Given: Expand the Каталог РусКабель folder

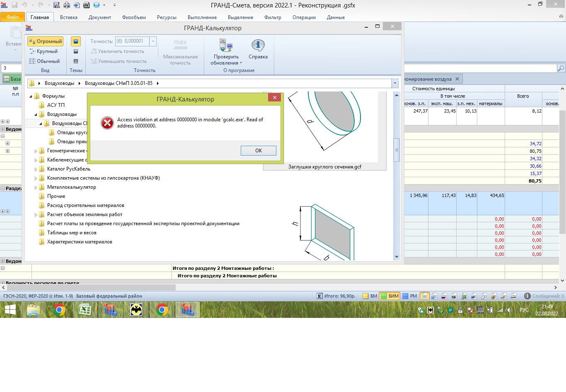Looking at the screenshot, I should pyautogui.click(x=36, y=169).
